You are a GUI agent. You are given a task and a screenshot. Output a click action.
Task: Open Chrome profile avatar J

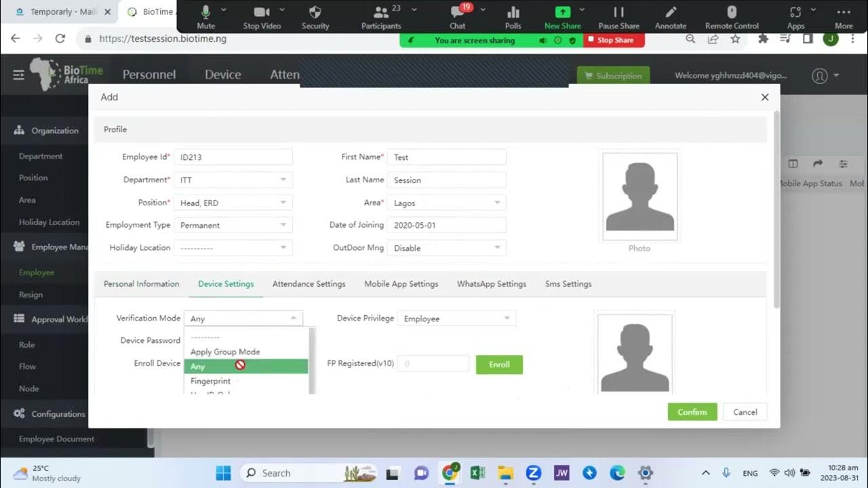pos(830,39)
